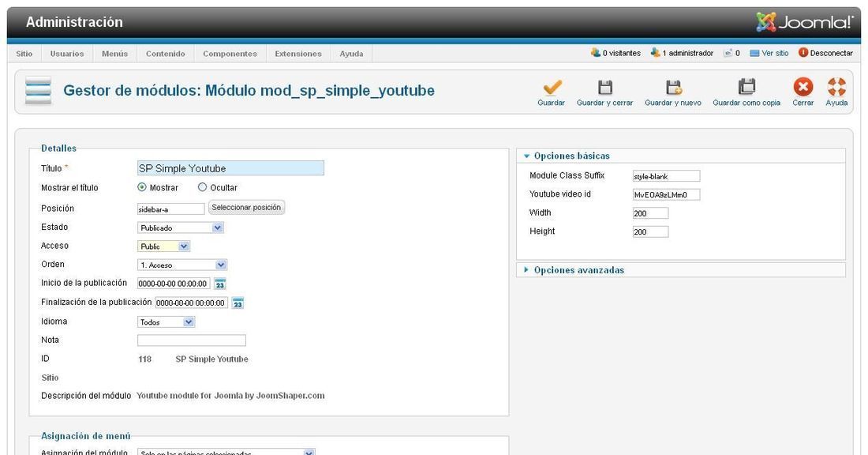The width and height of the screenshot is (868, 455).
Task: Open the Contenido menu
Action: 166,54
